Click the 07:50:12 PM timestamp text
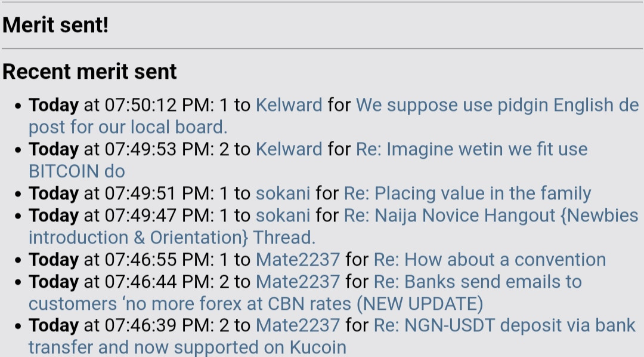This screenshot has height=357, width=644. click(x=156, y=105)
